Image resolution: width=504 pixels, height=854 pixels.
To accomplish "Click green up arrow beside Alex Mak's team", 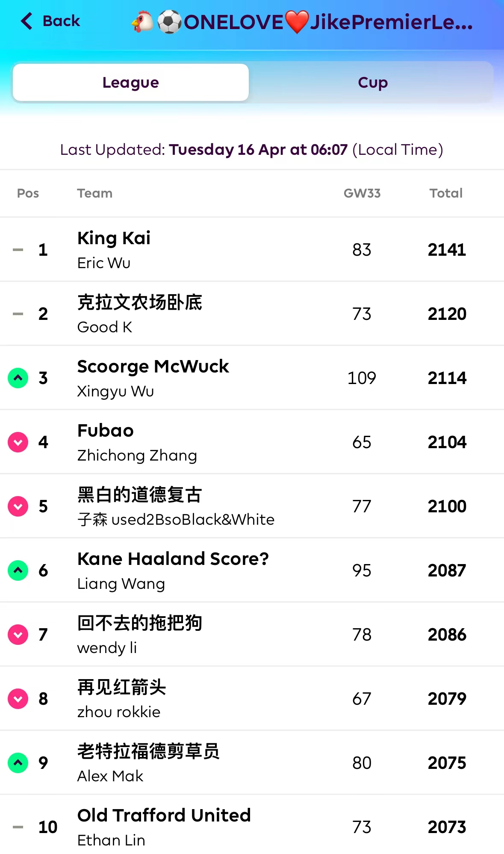I will 18,763.
